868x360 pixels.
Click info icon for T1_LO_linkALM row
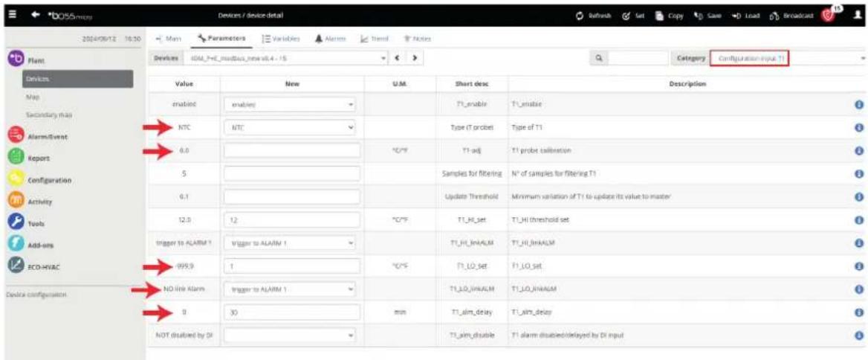click(860, 289)
